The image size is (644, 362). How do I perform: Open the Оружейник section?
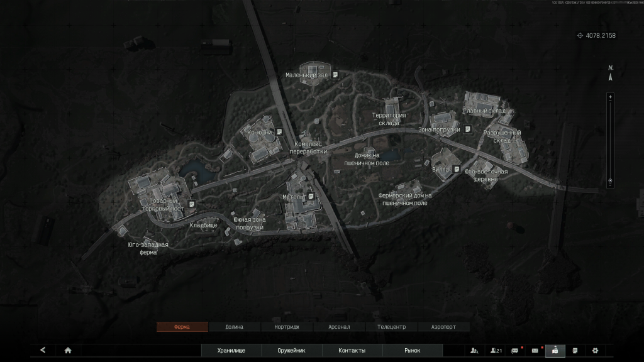click(292, 350)
